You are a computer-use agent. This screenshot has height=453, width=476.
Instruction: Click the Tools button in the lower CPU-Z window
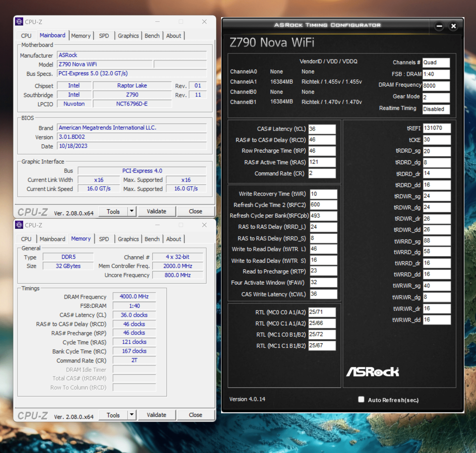coord(113,415)
